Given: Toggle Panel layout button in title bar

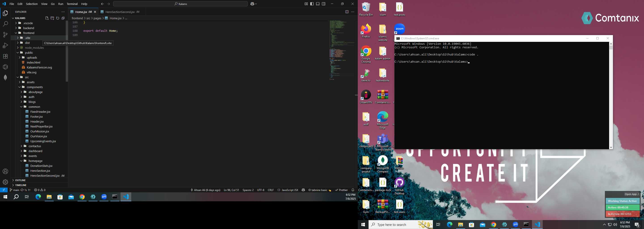Looking at the screenshot, I should point(318,4).
